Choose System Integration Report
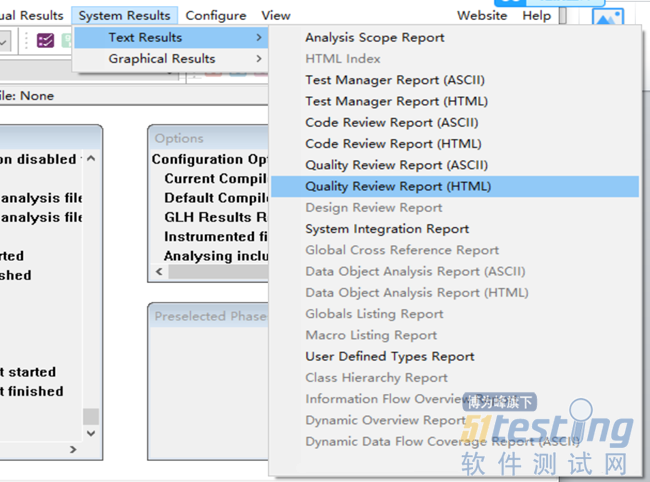The width and height of the screenshot is (650, 482). pos(387,229)
